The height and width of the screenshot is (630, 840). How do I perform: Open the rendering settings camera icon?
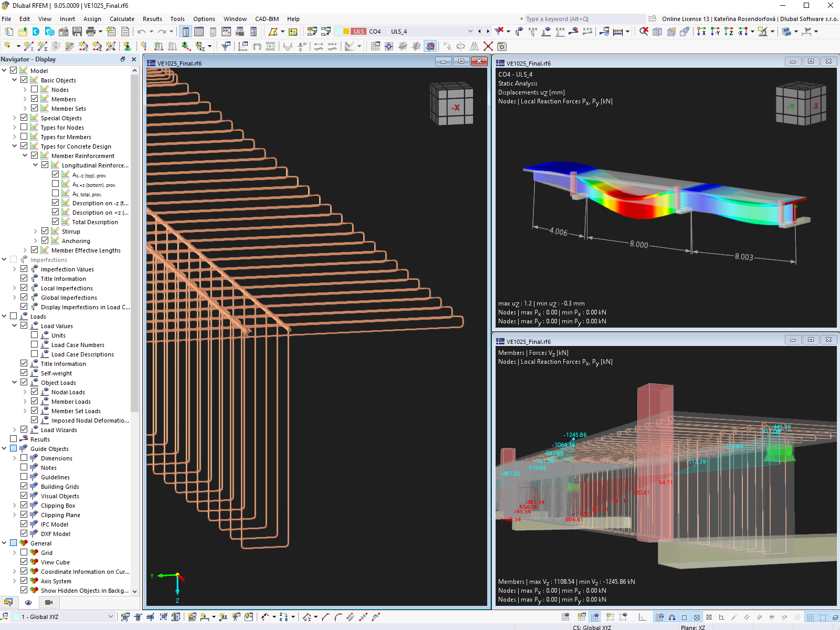502,46
